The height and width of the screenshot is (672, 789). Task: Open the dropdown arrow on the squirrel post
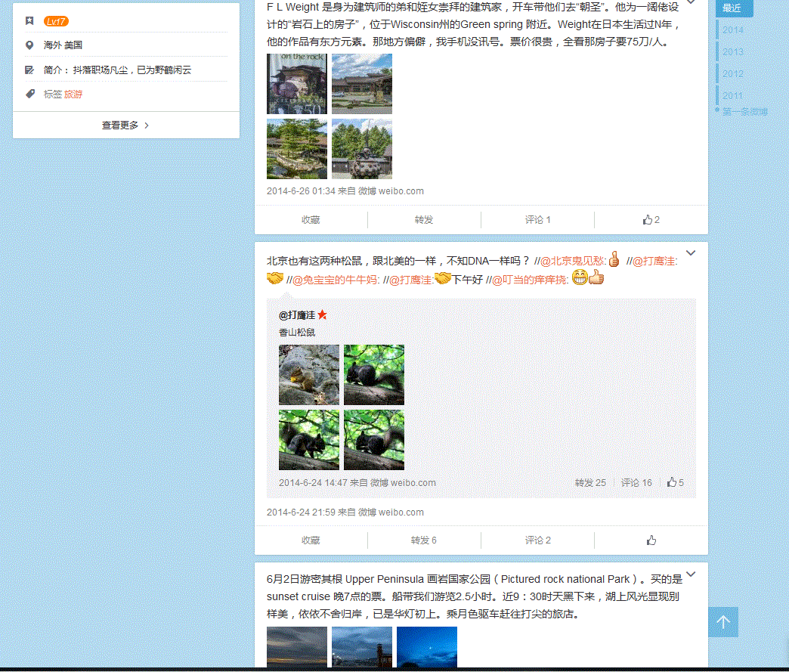click(x=690, y=253)
